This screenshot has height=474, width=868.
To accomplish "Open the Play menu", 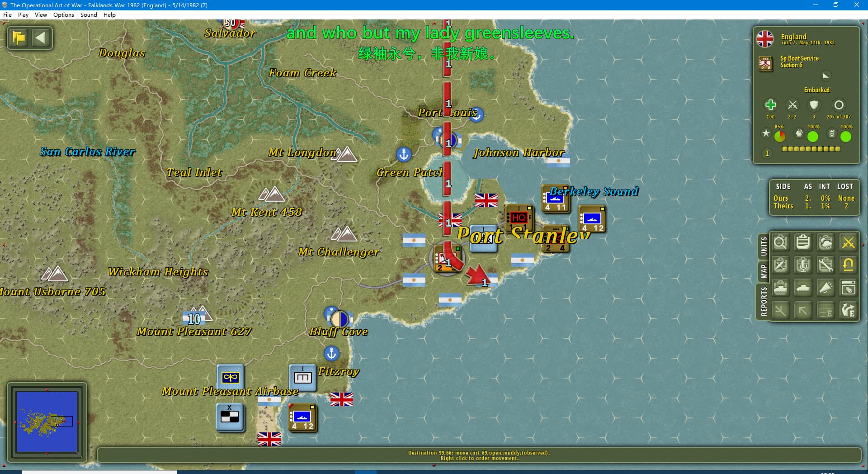I will (x=23, y=14).
